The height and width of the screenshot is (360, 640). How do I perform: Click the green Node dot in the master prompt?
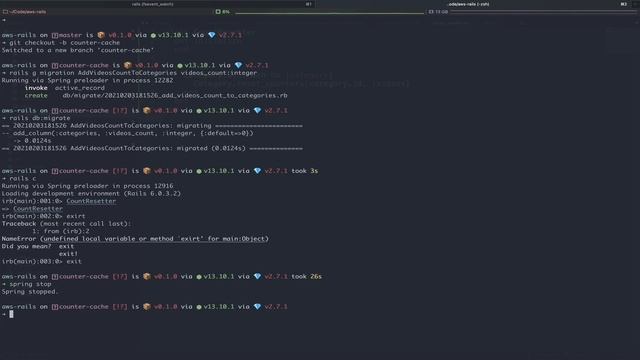click(x=153, y=36)
